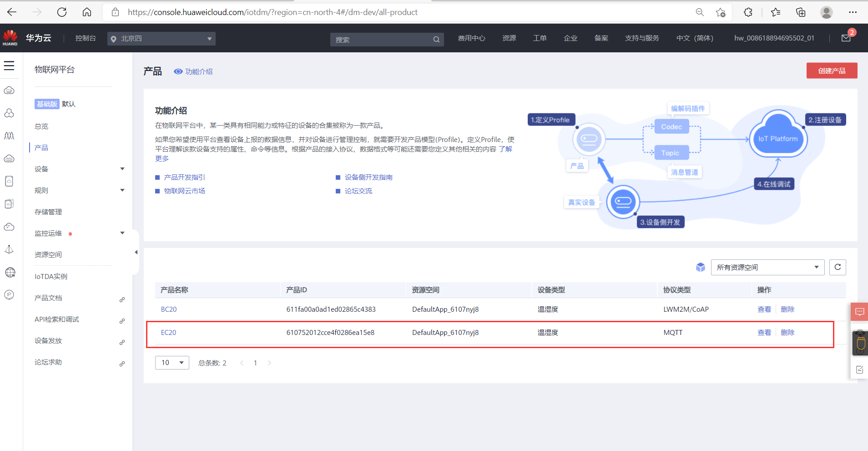Open 总览 in the sidebar

point(41,126)
